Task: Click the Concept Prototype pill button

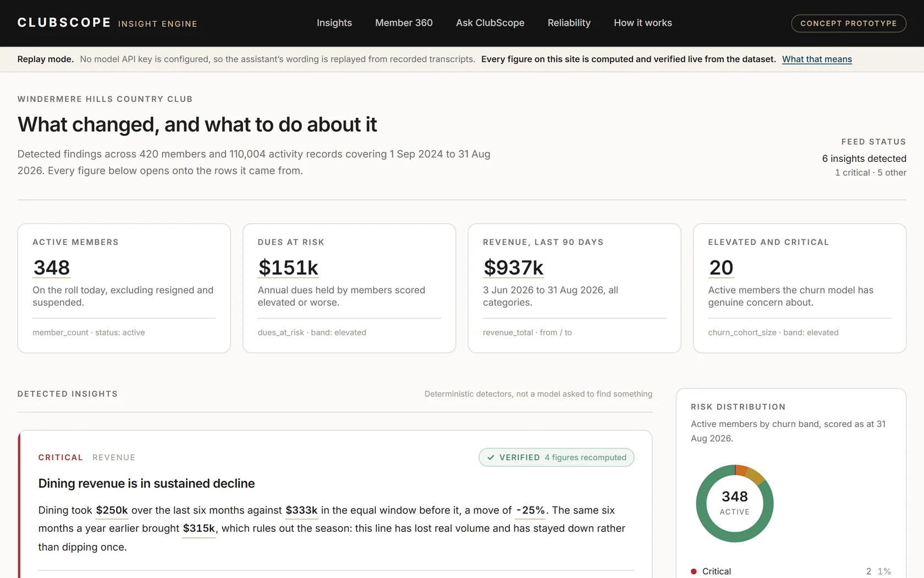Action: pos(848,23)
